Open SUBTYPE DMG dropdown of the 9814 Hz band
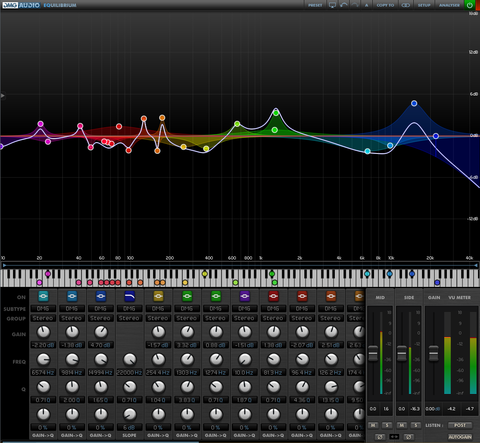Viewport: 480px width, 443px height. coord(72,309)
